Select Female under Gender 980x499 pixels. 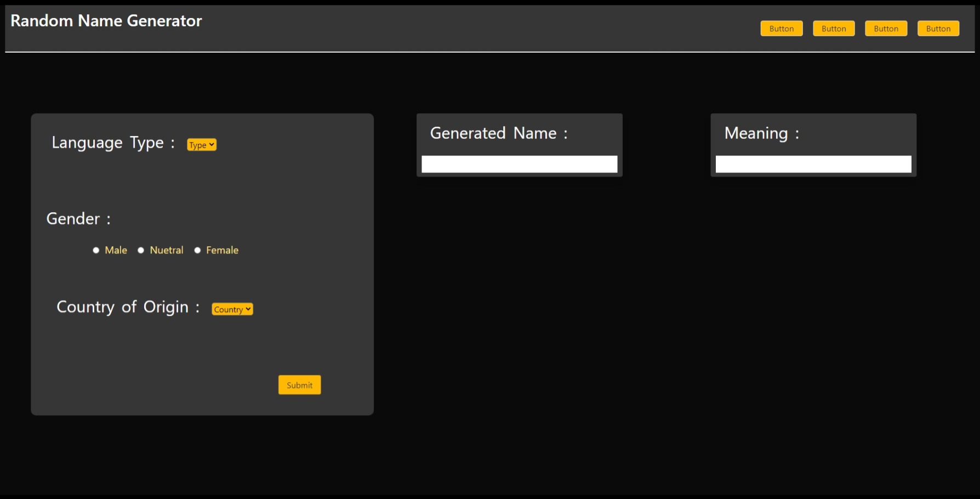(x=197, y=250)
